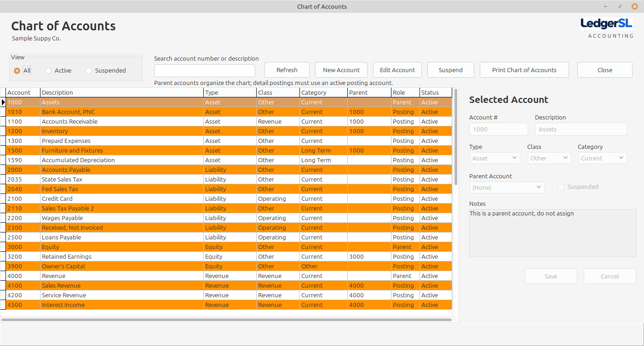Sort by the Class column header
The height and width of the screenshot is (346, 644).
point(278,92)
